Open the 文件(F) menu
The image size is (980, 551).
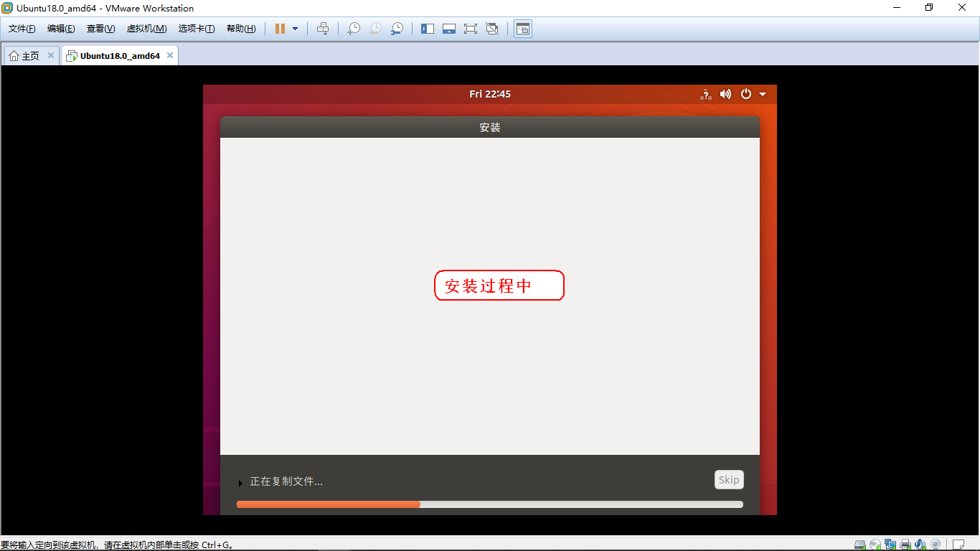pos(22,29)
